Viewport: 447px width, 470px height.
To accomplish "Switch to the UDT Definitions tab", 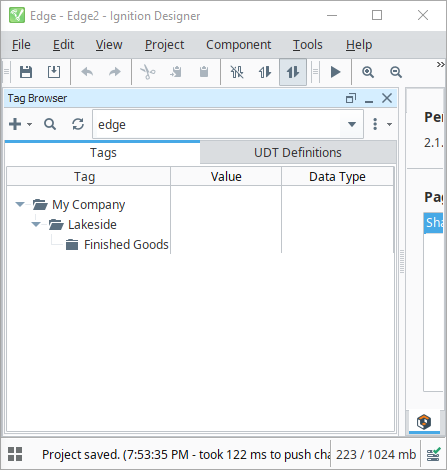I will [x=298, y=152].
